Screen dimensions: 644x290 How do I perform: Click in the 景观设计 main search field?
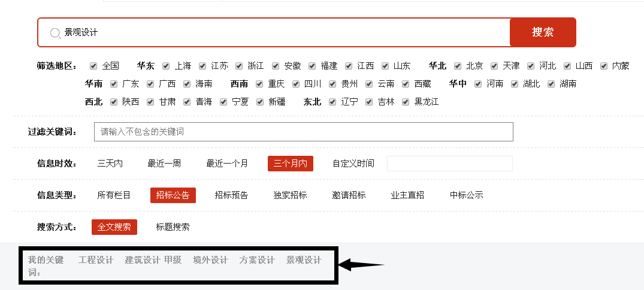pos(282,32)
